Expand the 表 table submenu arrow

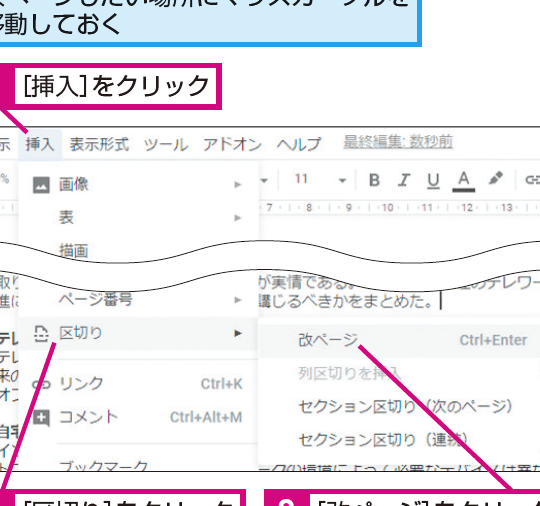pos(238,218)
